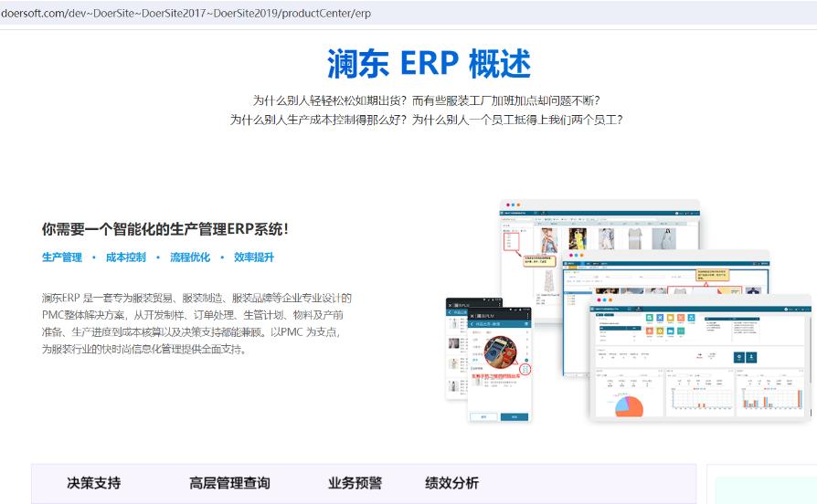Click the 效率提升 blue label
Viewport: 817px width, 504px height.
254,257
